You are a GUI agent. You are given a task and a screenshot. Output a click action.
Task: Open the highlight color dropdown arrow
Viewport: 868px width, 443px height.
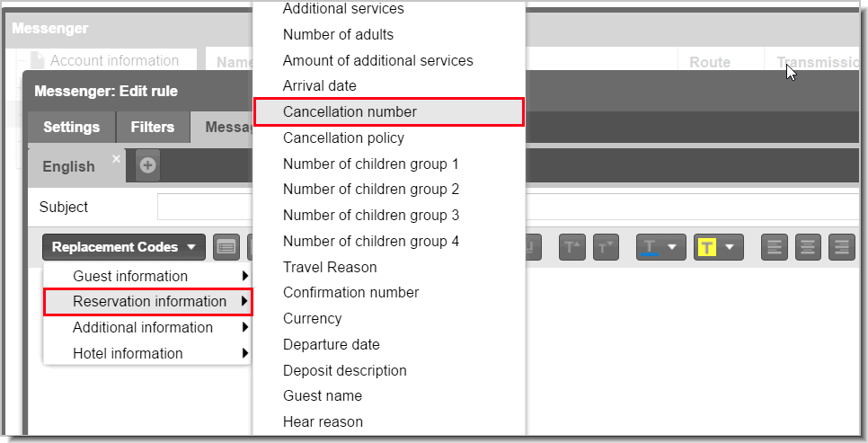731,247
